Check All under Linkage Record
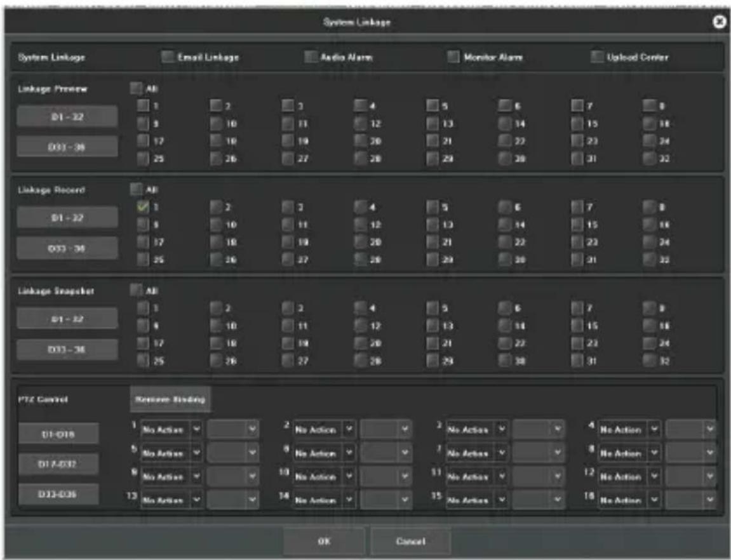731x560 pixels. (136, 189)
